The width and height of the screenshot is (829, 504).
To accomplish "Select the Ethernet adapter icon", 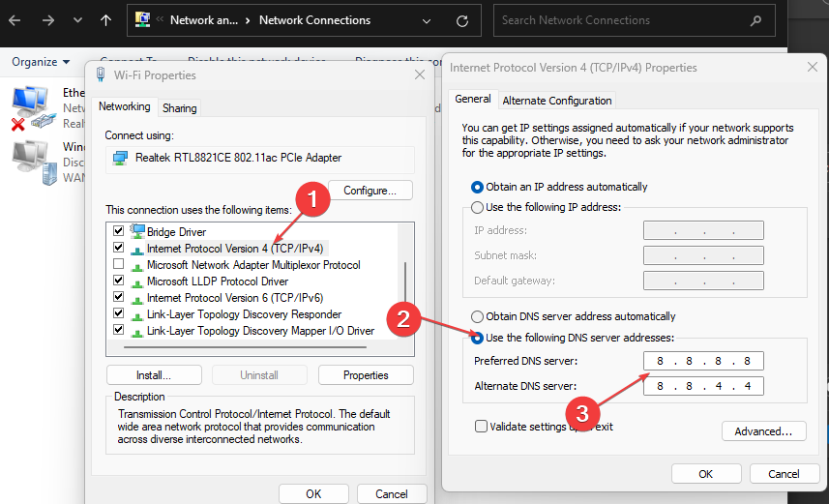I will pos(33,108).
